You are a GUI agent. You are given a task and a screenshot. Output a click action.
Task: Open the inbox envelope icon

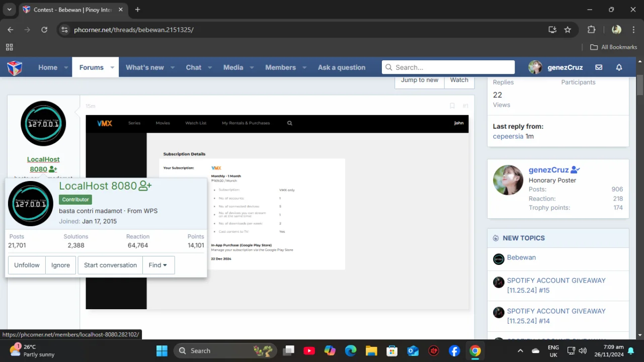tap(599, 67)
